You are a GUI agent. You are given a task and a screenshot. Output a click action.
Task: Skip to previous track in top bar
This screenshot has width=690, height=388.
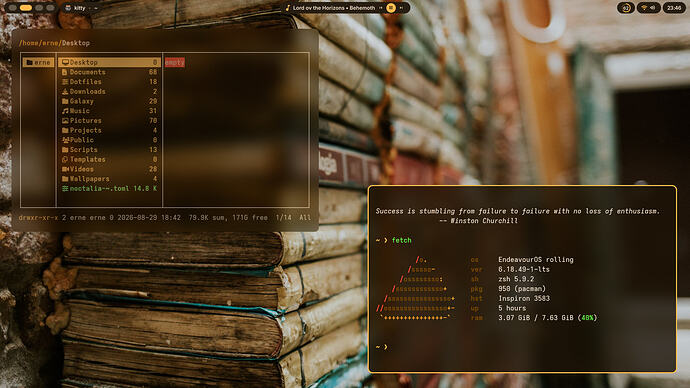[381, 8]
